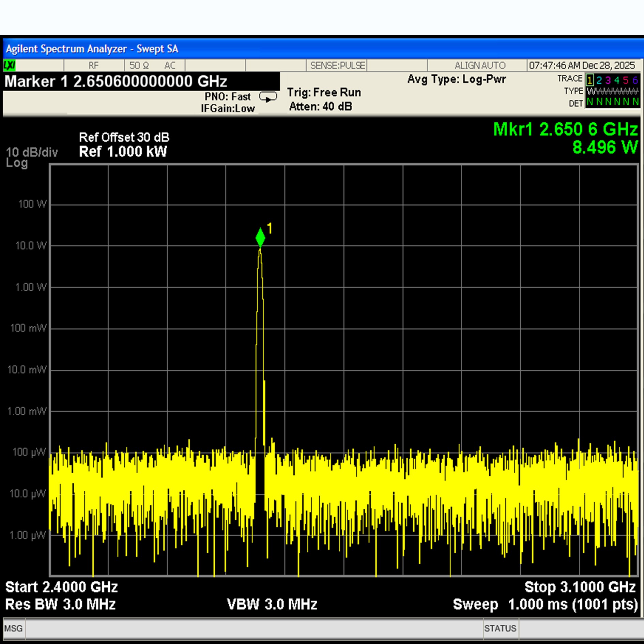The image size is (644, 644).
Task: Click the Ref 1.000 kW reference level
Action: pos(123,152)
